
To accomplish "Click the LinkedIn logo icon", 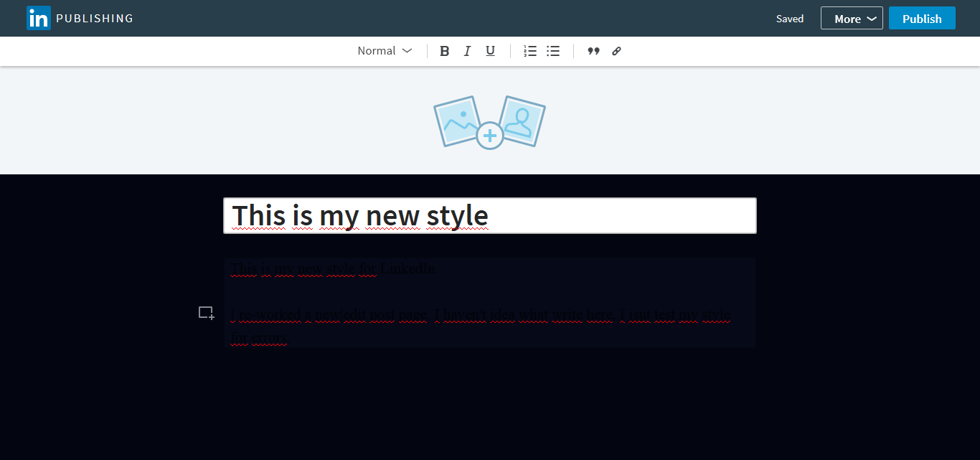I will click(x=39, y=18).
